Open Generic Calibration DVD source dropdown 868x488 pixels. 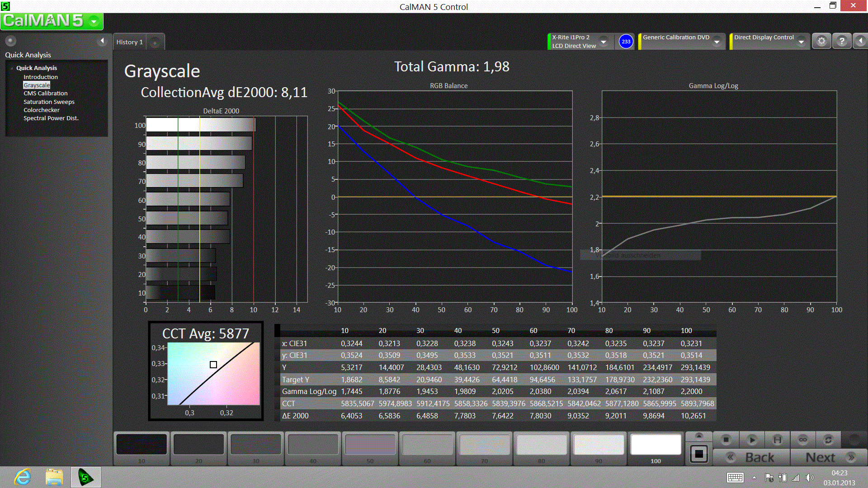717,42
